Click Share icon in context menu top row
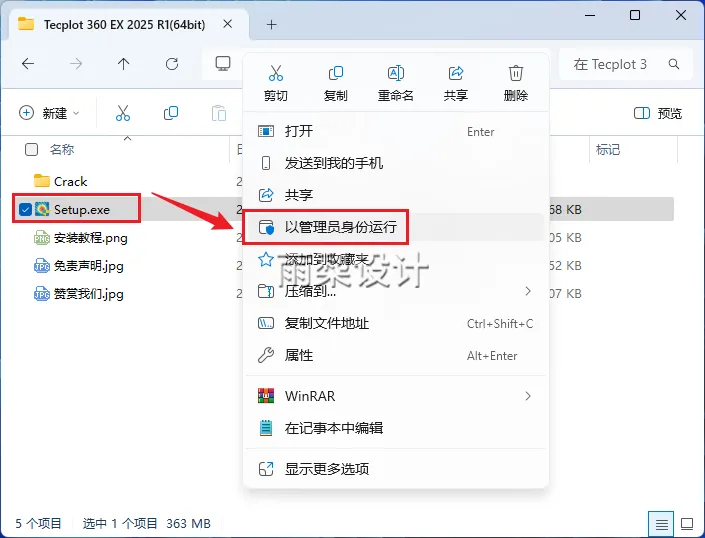 pos(455,73)
